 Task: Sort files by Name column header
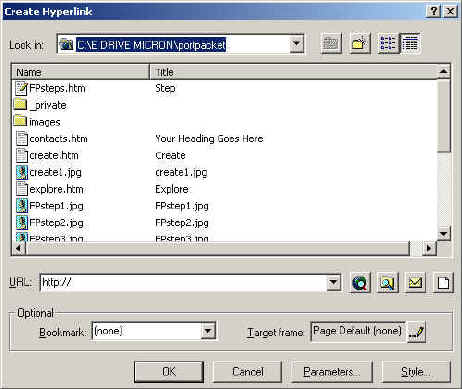(81, 72)
